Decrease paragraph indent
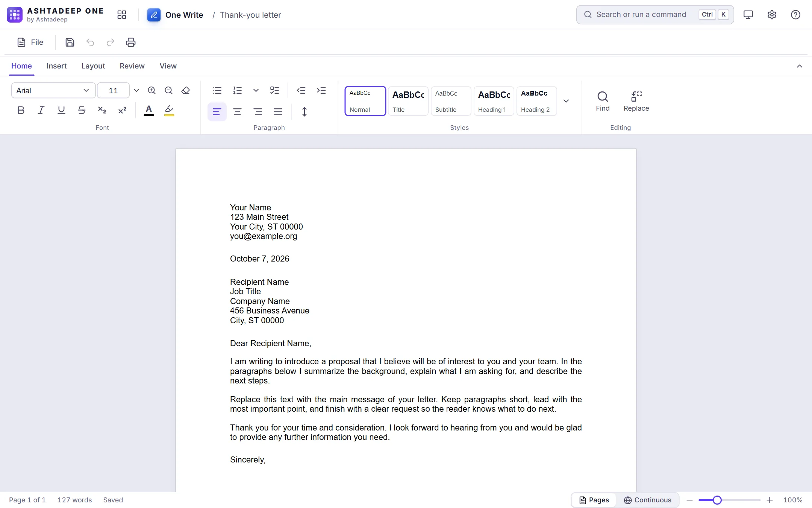This screenshot has width=812, height=508. [301, 90]
